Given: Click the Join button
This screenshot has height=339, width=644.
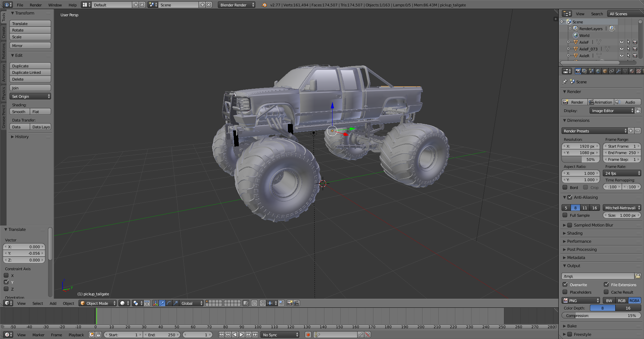Looking at the screenshot, I should [x=30, y=88].
